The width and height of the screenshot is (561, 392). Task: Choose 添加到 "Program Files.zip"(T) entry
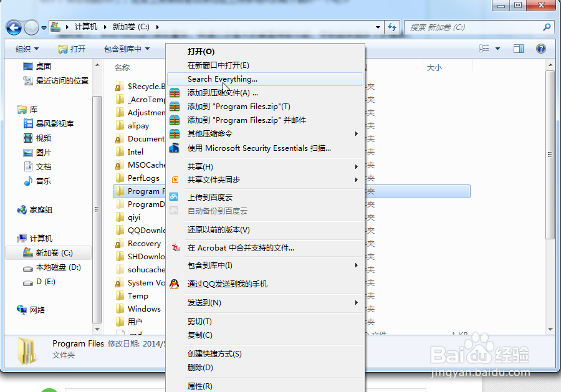(x=265, y=106)
